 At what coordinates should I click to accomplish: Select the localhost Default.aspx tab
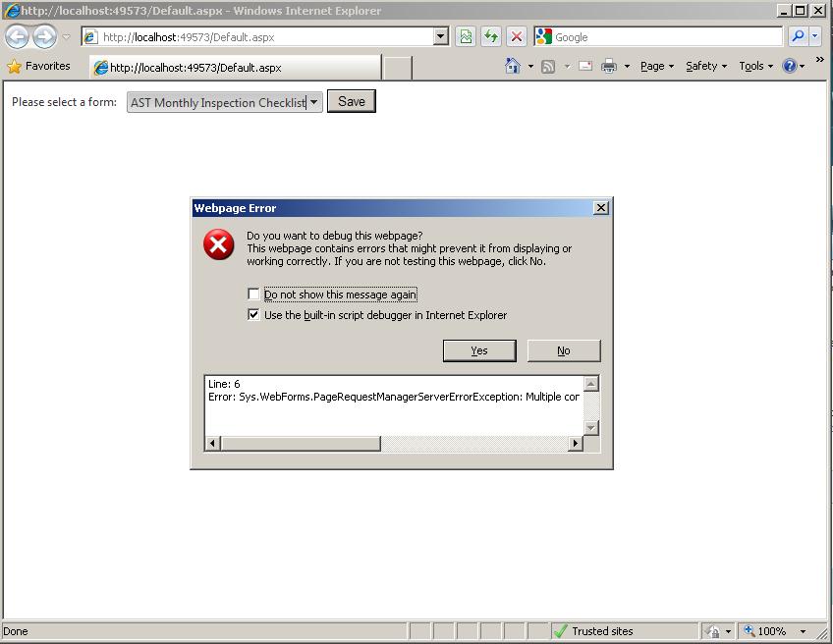(x=236, y=68)
